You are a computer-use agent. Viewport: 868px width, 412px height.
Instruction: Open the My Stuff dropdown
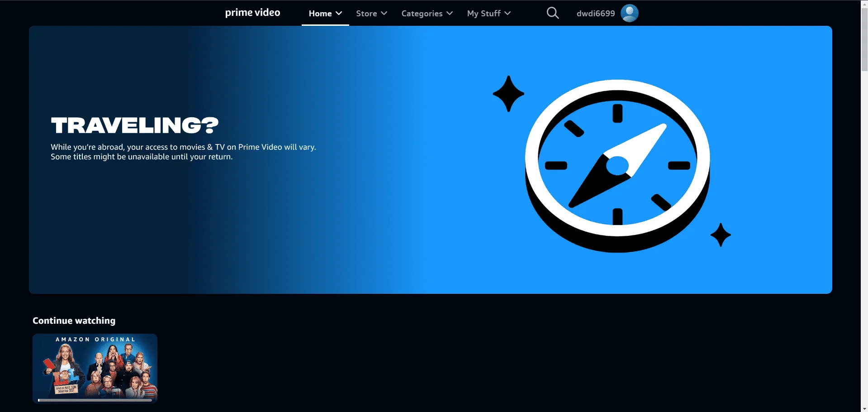coord(489,14)
